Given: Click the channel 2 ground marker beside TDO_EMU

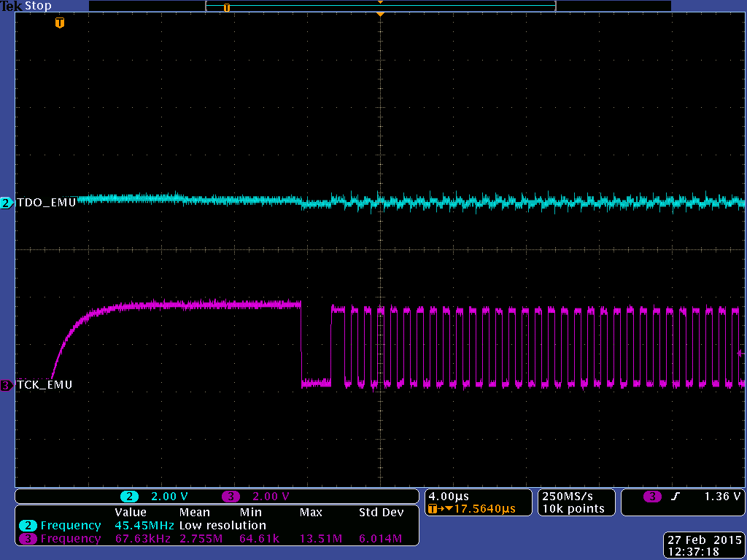Looking at the screenshot, I should point(6,203).
